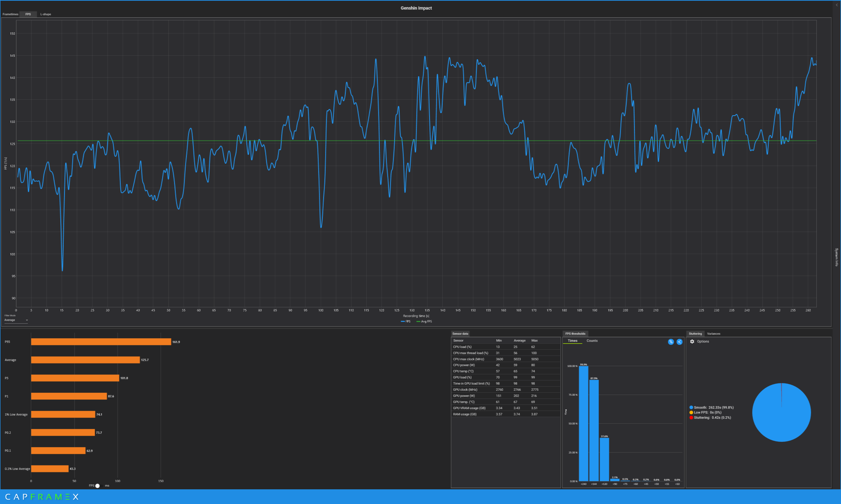Click the Average column header in sensor table
The width and height of the screenshot is (841, 504).
coord(520,340)
